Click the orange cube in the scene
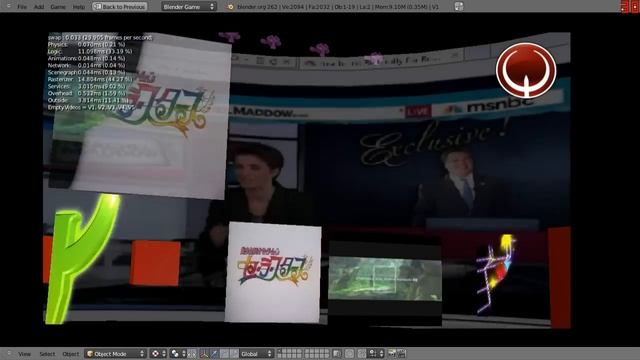This screenshot has height=360, width=640. pos(155,263)
